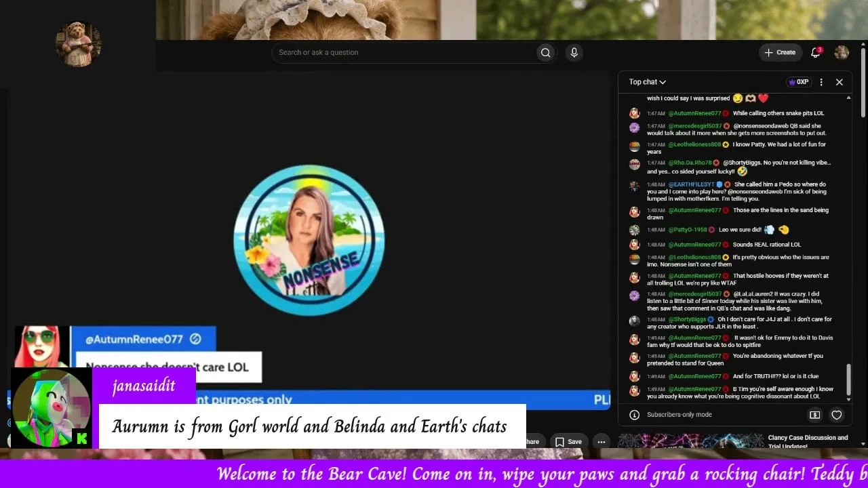Open the notifications bell
Viewport: 868px width, 488px height.
tap(816, 52)
